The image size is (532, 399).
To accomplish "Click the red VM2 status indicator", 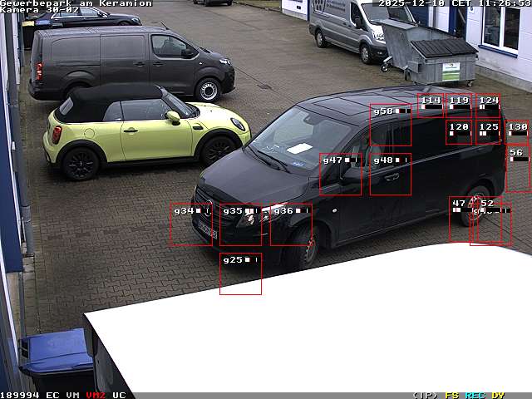I will tap(96, 395).
